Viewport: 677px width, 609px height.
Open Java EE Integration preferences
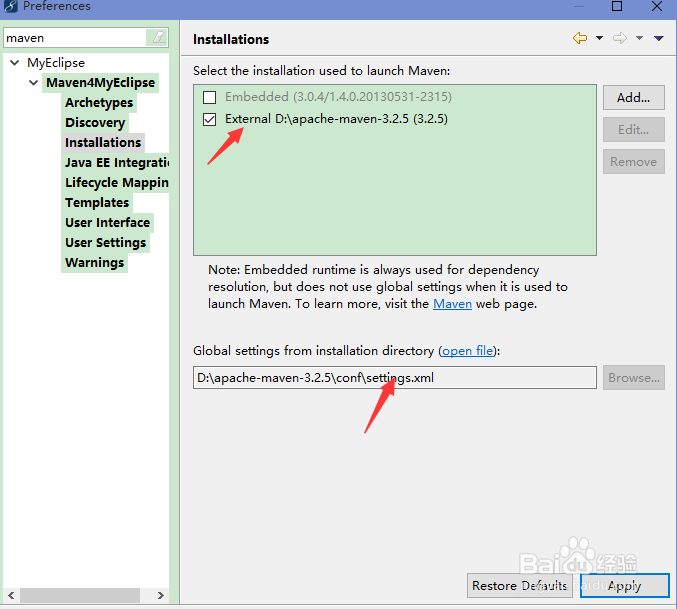point(117,162)
